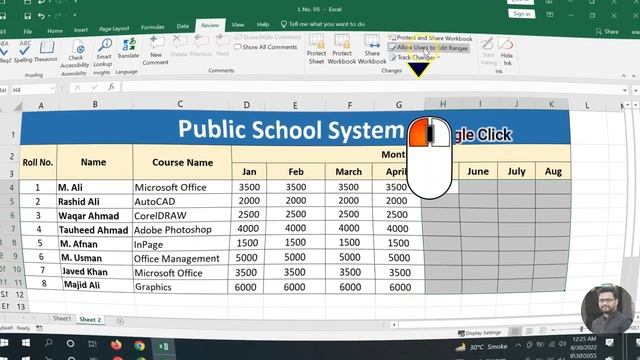The height and width of the screenshot is (360, 640).
Task: Open Smart Lookup insights
Action: click(x=103, y=53)
